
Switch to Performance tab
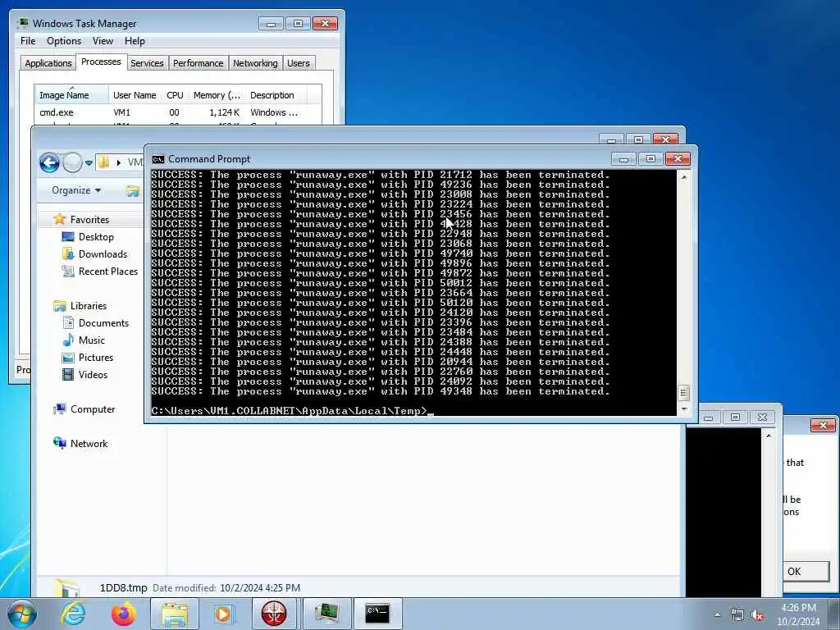tap(198, 63)
